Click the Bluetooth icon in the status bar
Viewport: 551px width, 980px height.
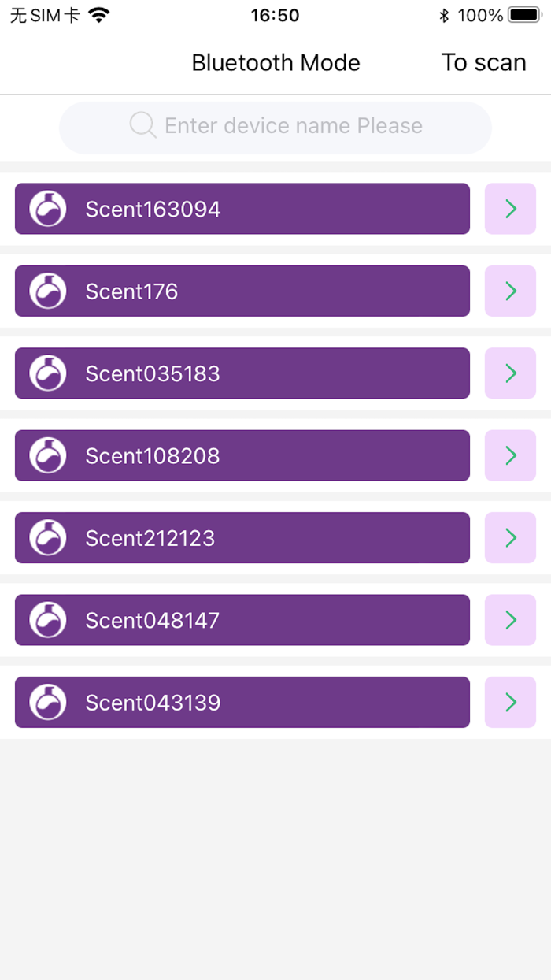point(443,14)
